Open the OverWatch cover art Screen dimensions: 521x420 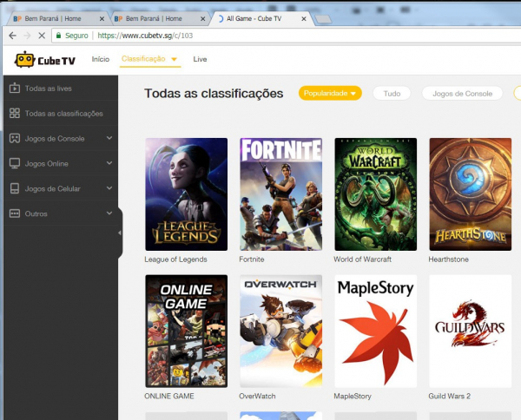click(x=280, y=331)
